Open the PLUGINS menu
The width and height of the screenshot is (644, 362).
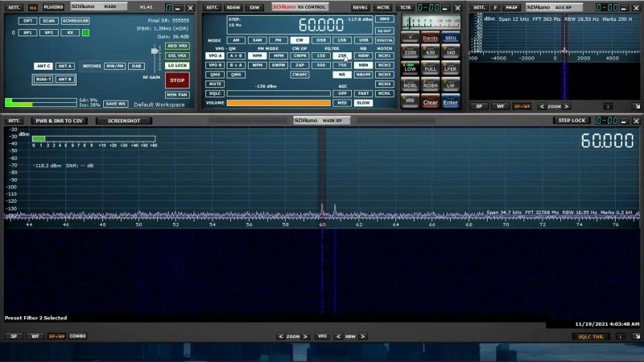(x=53, y=7)
